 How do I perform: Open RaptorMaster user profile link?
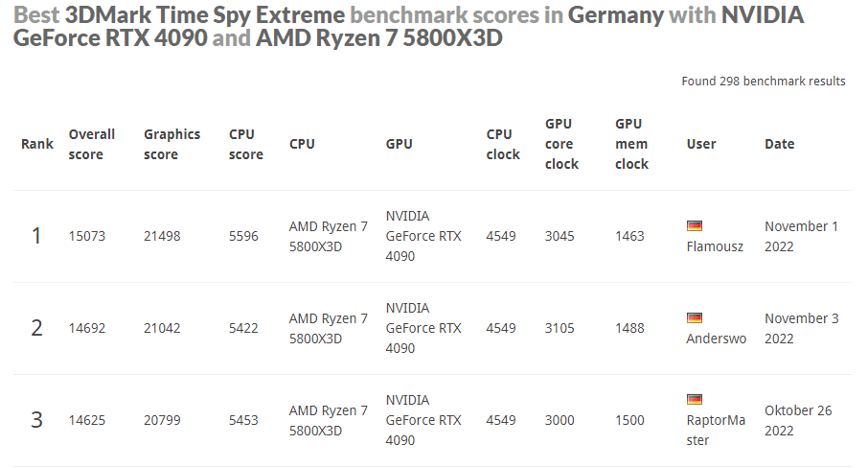[x=715, y=430]
